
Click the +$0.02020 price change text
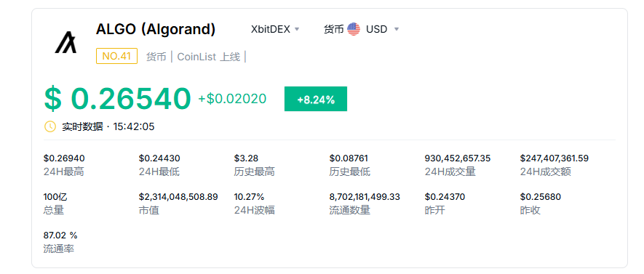[x=232, y=99]
